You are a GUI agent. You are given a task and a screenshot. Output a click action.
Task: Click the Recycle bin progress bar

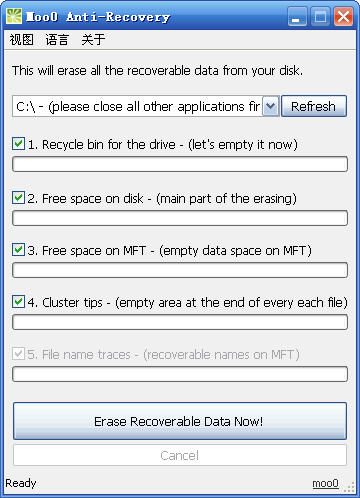coord(180,164)
